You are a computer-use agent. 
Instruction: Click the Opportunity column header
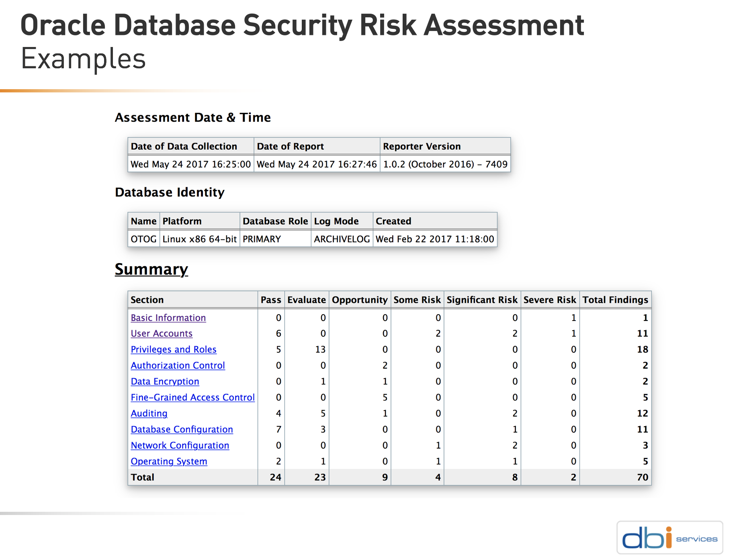point(360,300)
